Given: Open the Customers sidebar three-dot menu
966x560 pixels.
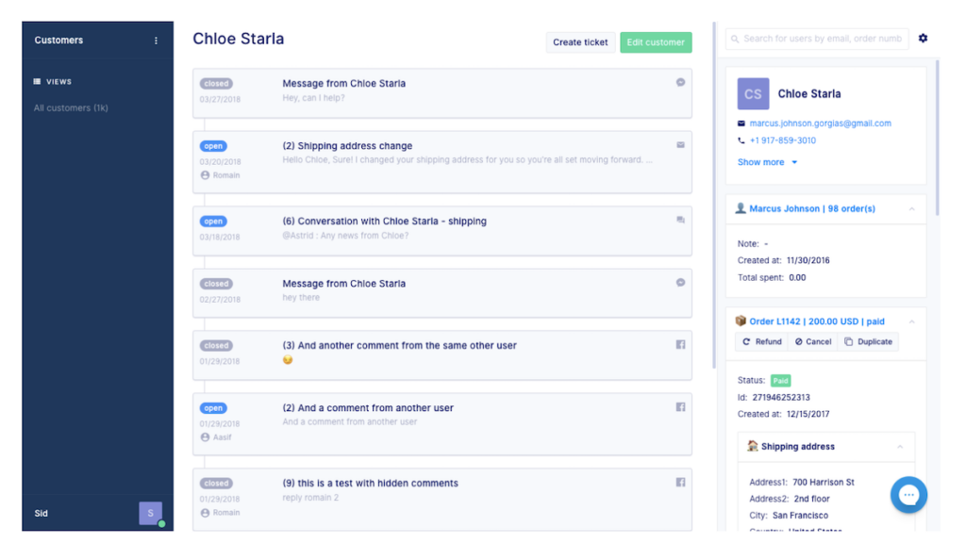Looking at the screenshot, I should click(156, 41).
